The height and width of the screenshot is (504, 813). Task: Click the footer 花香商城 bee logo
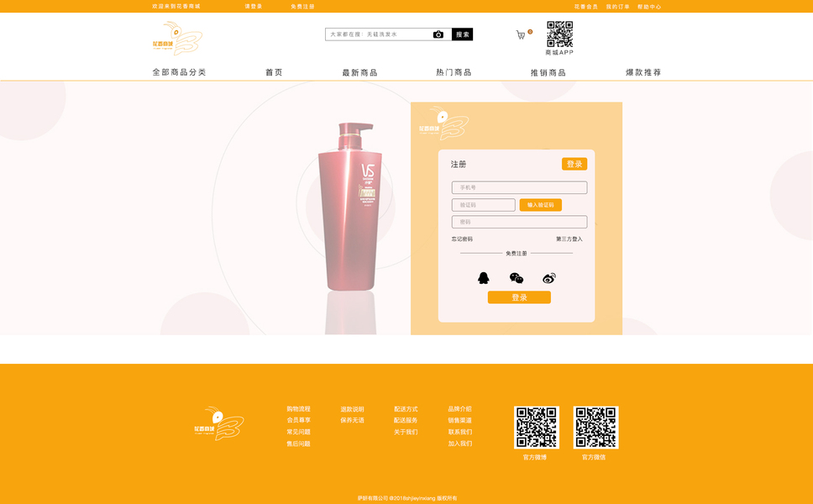pyautogui.click(x=219, y=423)
